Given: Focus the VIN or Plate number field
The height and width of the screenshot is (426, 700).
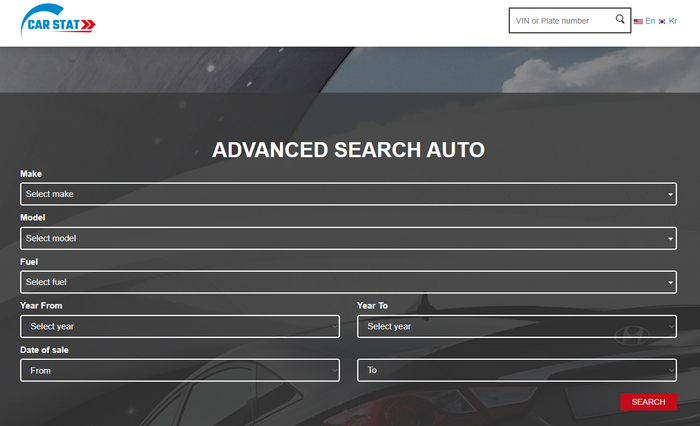Looking at the screenshot, I should (x=562, y=21).
